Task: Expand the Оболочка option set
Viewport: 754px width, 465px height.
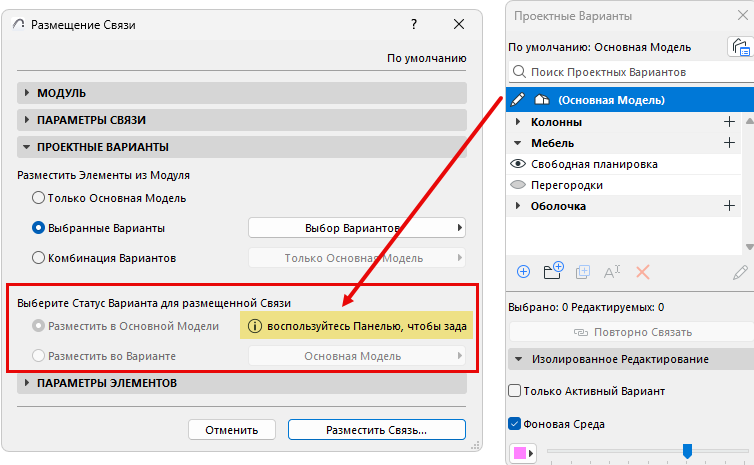Action: [518, 206]
